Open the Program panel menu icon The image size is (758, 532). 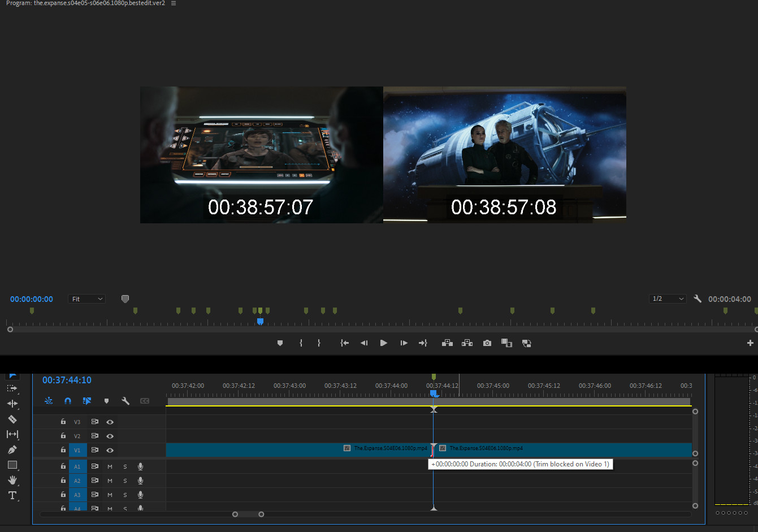click(174, 3)
